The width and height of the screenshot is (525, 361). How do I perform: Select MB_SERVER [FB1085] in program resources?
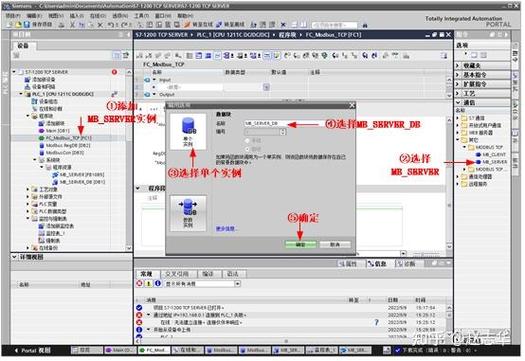point(78,175)
